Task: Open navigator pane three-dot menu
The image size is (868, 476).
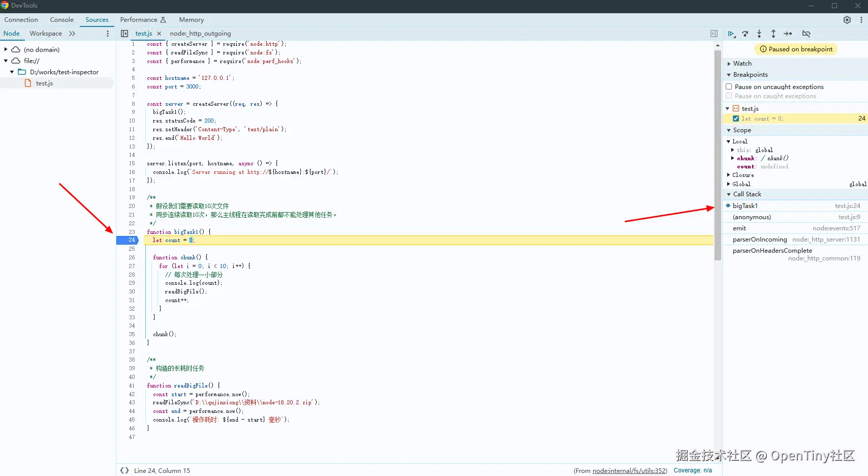Action: 108,34
